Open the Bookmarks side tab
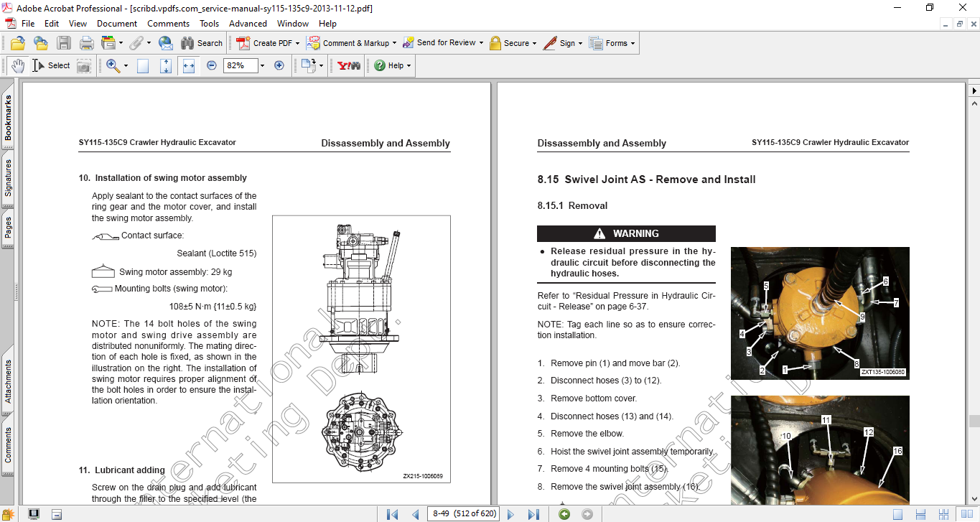The image size is (980, 522). [x=9, y=118]
